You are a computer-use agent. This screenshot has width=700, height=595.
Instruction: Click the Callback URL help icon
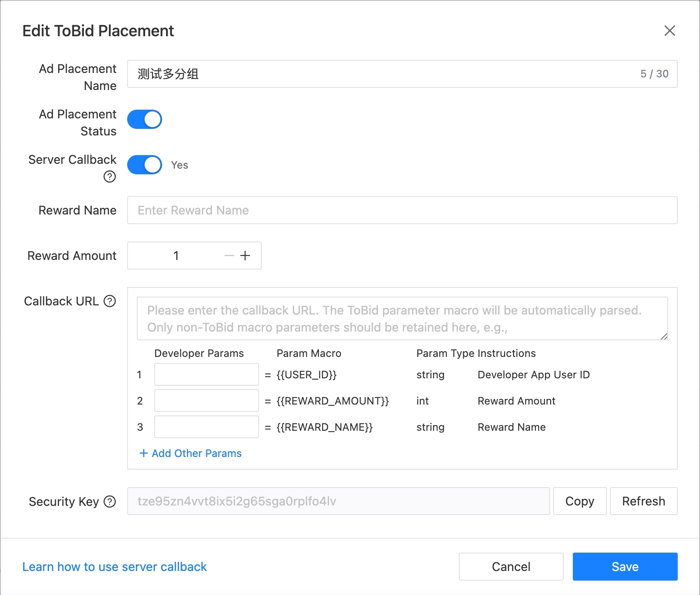pos(110,301)
